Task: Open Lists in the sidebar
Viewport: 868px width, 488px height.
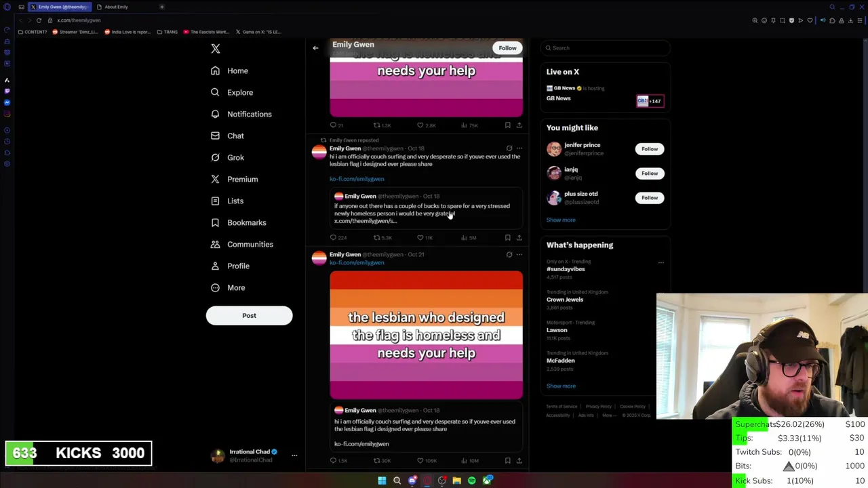Action: click(x=227, y=201)
